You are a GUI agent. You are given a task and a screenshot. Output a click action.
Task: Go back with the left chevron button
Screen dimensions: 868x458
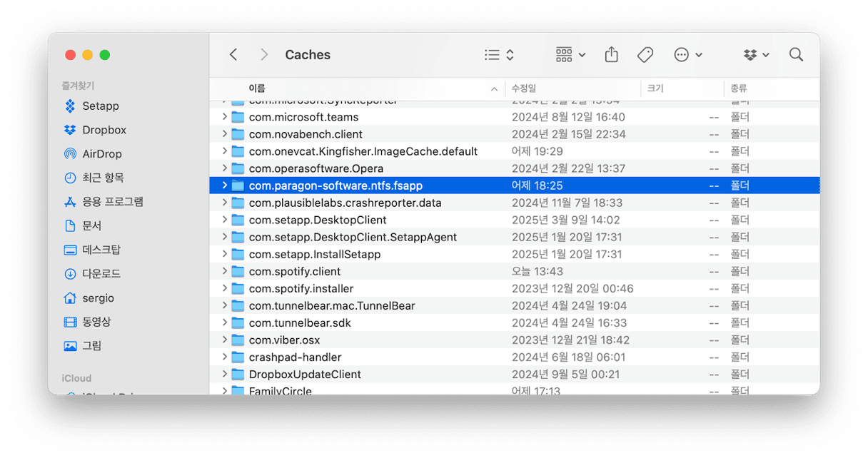[x=233, y=55]
